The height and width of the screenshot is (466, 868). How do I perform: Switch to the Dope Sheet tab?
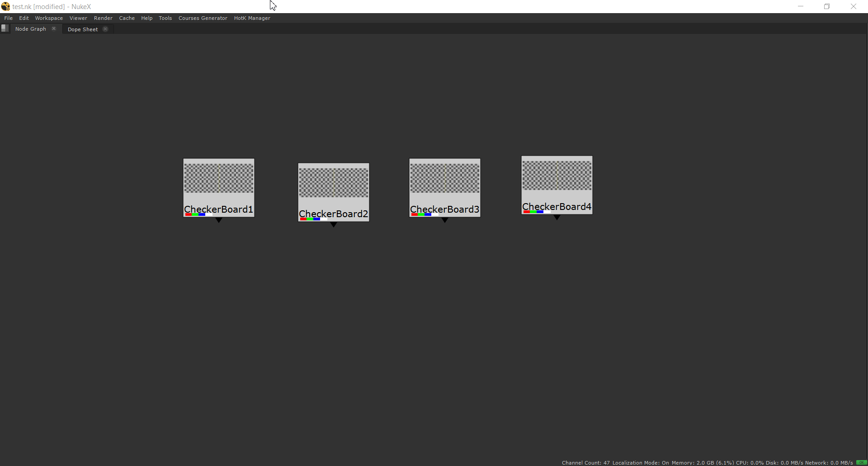[x=83, y=29]
